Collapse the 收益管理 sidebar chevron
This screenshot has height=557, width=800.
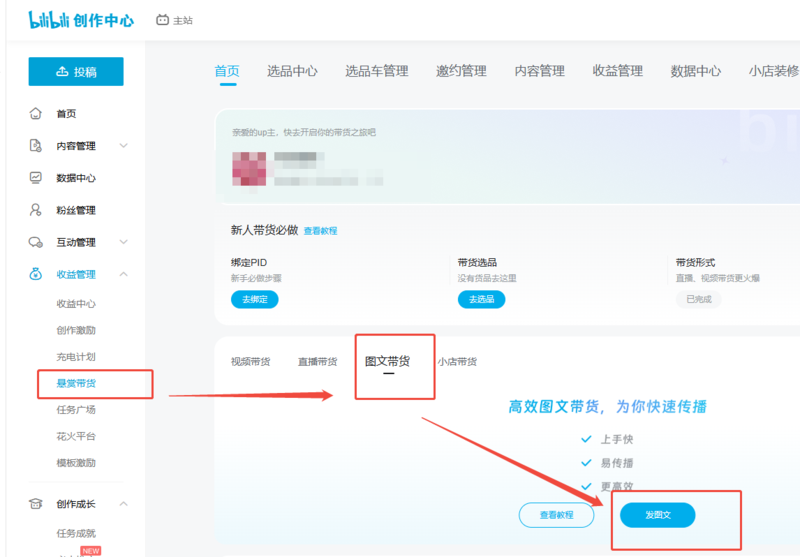point(123,274)
